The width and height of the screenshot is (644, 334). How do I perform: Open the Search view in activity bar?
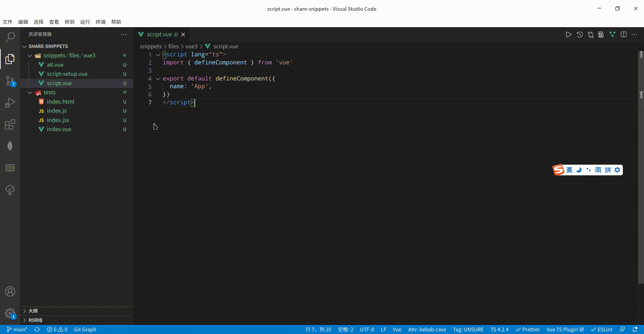coord(10,37)
